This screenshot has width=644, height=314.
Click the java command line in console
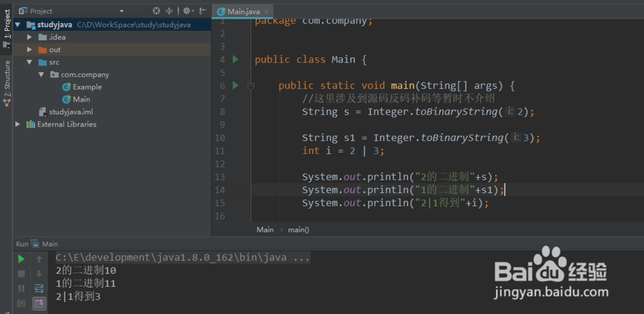click(183, 258)
